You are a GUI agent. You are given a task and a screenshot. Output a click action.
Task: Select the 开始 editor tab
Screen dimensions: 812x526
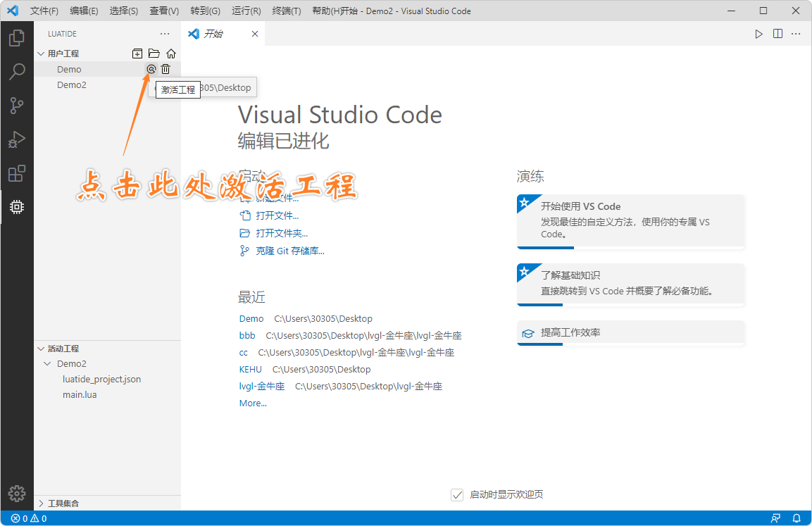(223, 34)
